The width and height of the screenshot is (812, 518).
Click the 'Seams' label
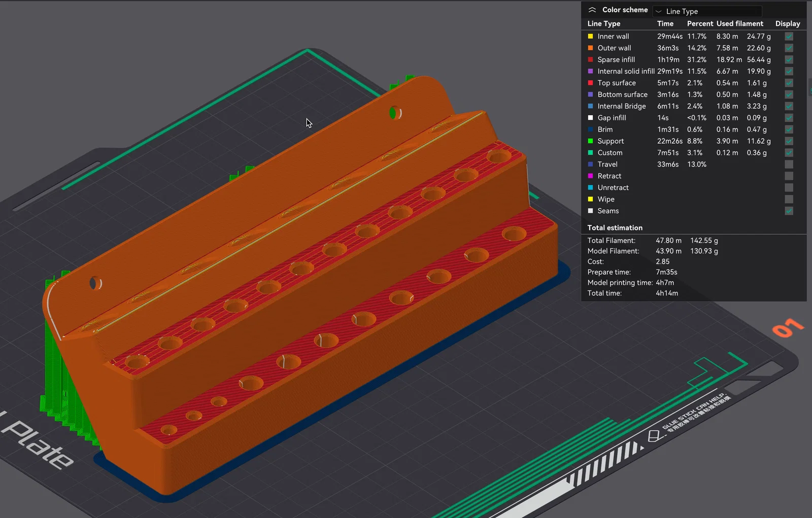(608, 211)
